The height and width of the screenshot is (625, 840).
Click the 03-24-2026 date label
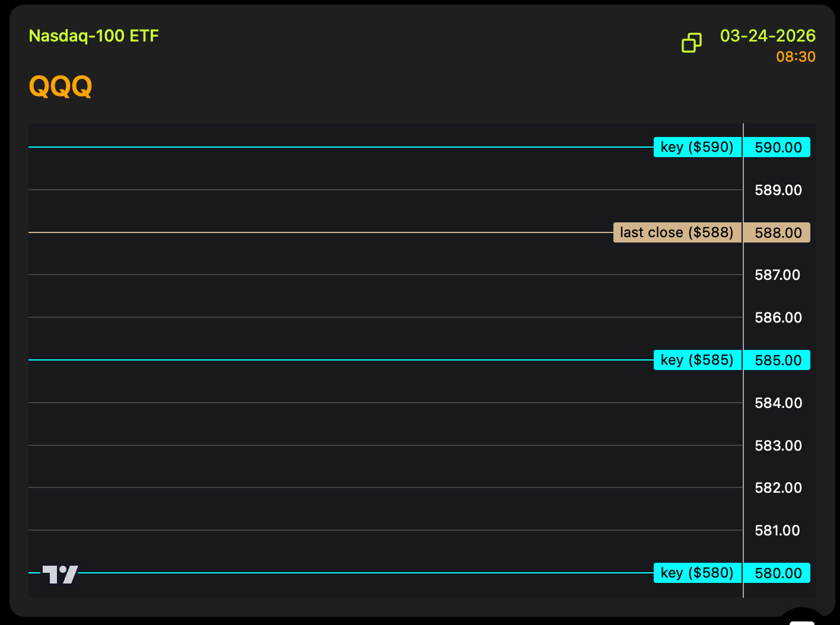(768, 36)
